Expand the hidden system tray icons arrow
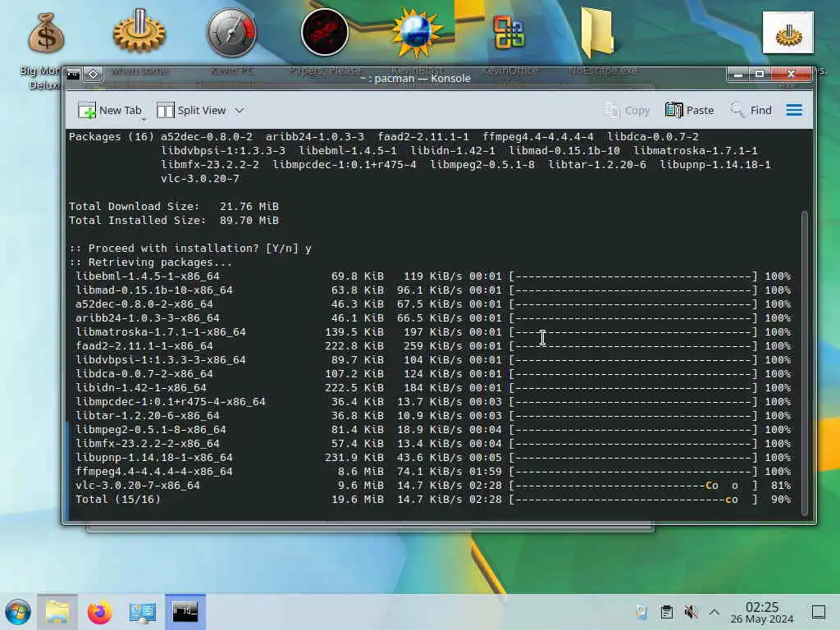This screenshot has height=630, width=840. click(714, 612)
